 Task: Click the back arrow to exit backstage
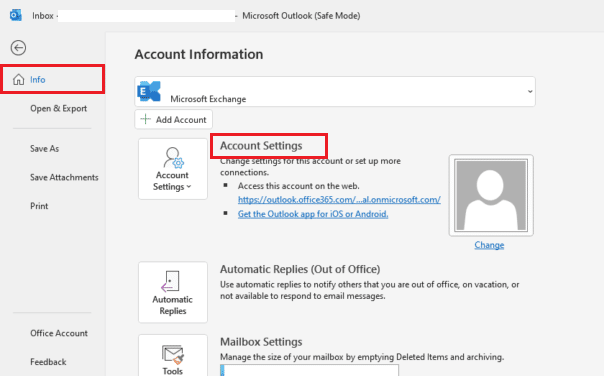coord(18,48)
